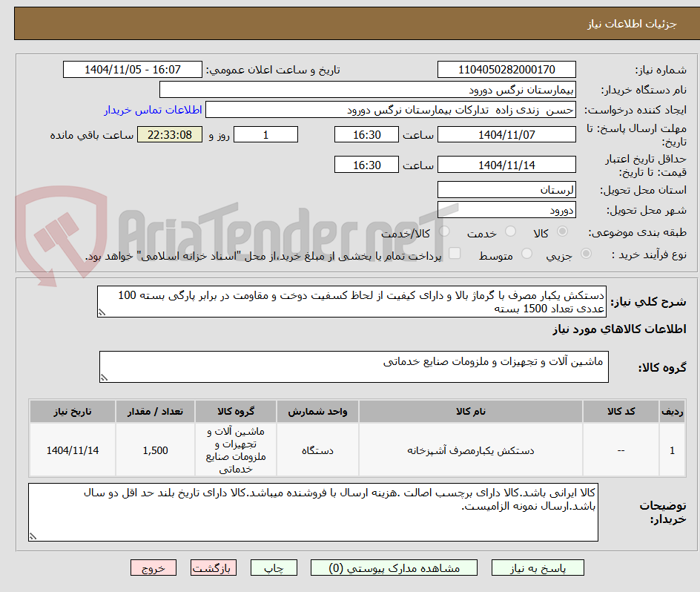Click the remaining time 22:33:08 field
Image resolution: width=700 pixels, height=592 pixels.
170,134
